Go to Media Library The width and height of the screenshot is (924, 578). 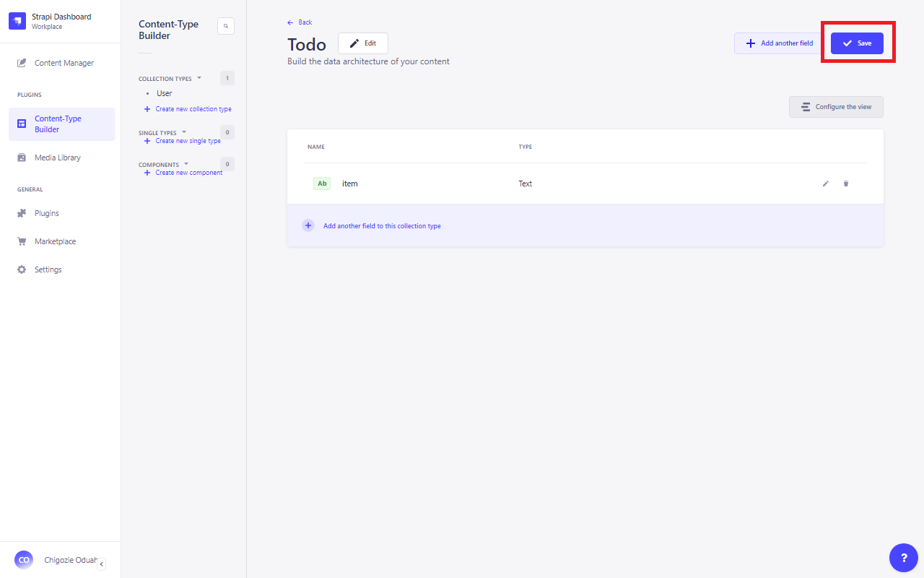[x=58, y=158]
